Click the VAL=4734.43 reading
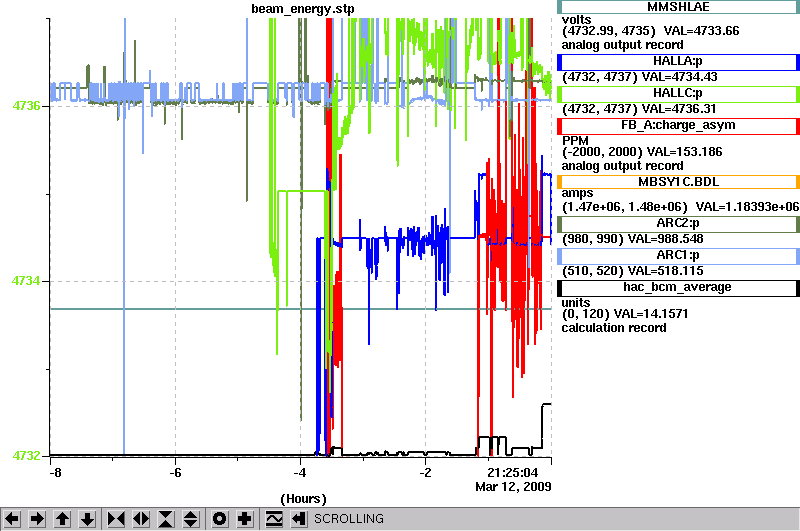 coord(680,77)
